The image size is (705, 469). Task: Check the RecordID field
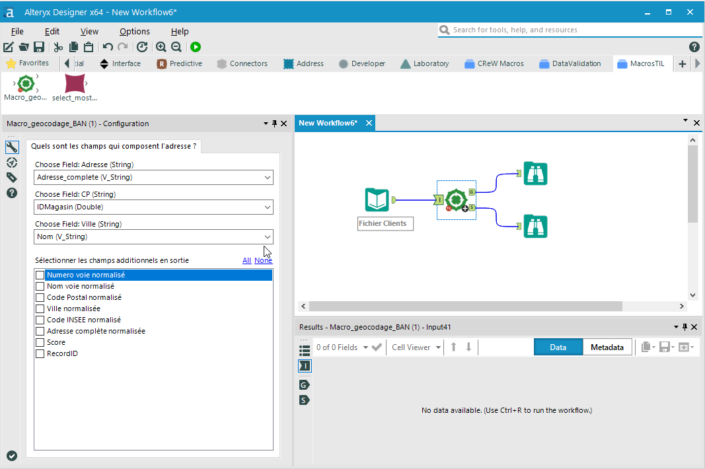(40, 353)
